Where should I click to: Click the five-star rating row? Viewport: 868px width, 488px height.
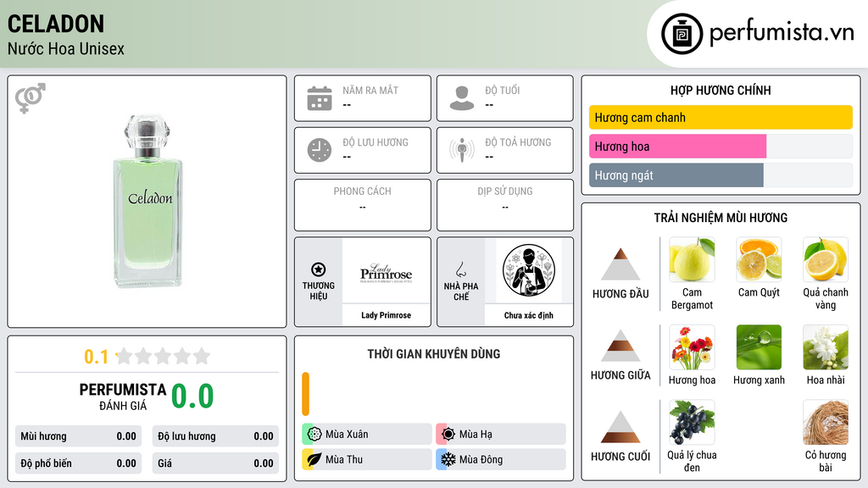[x=163, y=356]
